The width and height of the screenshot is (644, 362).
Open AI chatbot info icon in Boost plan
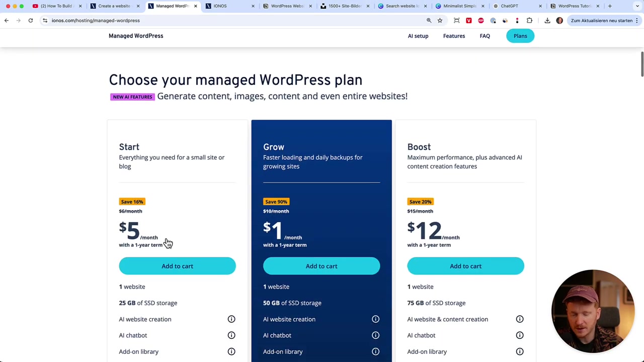coord(520,335)
